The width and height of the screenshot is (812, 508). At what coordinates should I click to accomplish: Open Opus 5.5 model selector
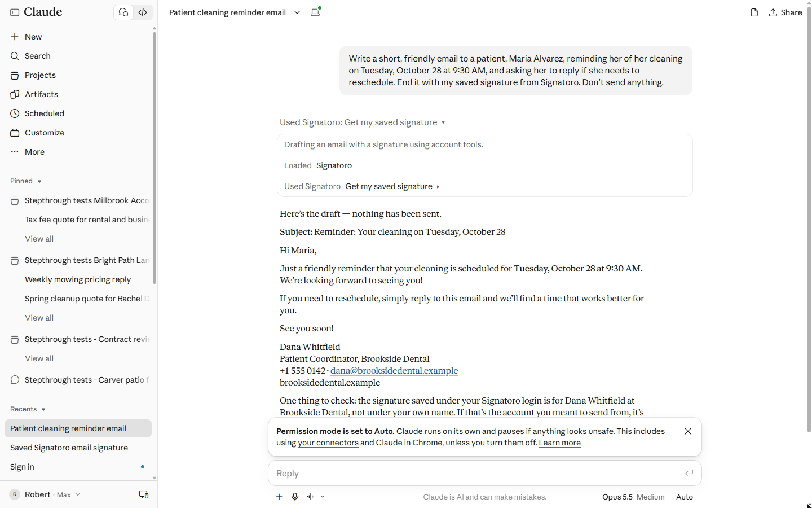633,497
